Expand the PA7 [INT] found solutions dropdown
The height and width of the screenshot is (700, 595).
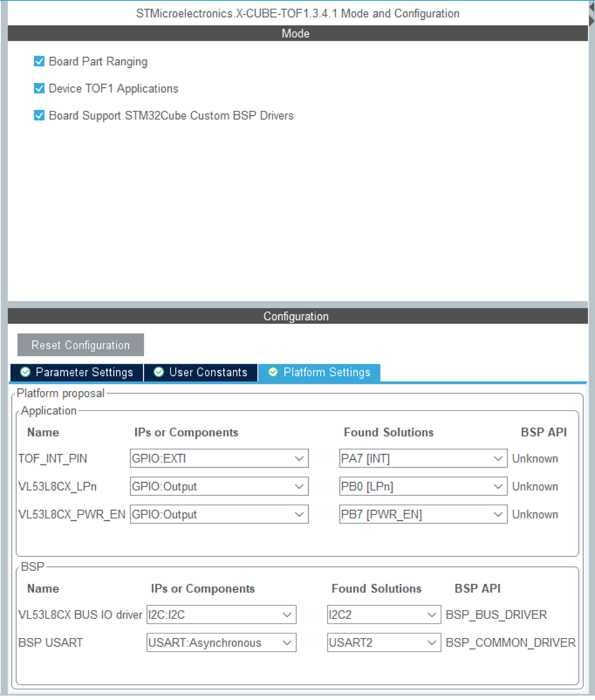423,459
